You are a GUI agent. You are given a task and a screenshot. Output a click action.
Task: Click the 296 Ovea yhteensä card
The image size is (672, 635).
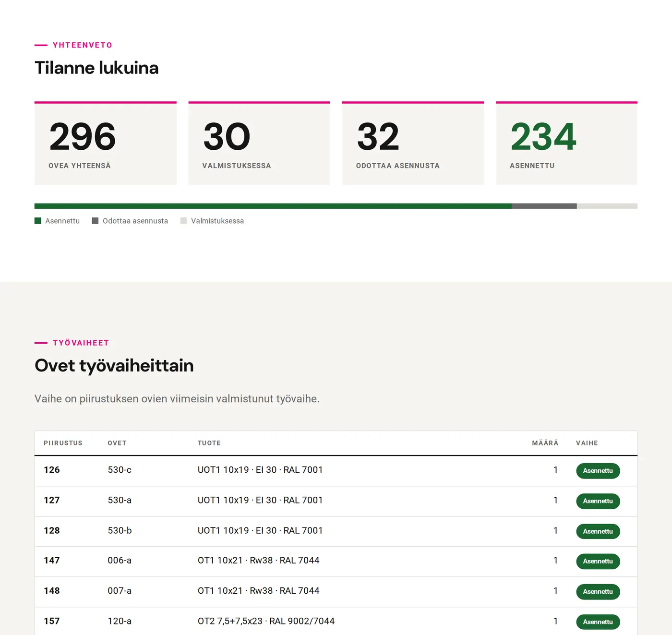pyautogui.click(x=106, y=143)
